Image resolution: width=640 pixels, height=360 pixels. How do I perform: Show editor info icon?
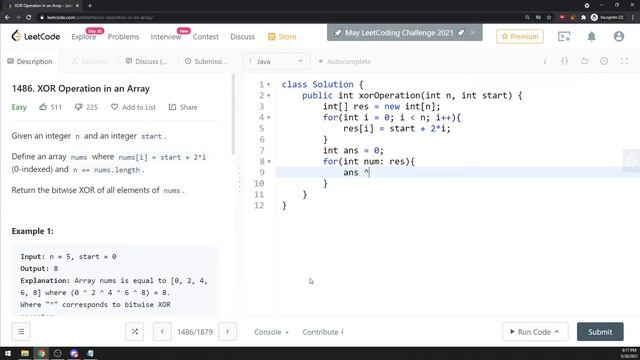pyautogui.click(x=545, y=61)
